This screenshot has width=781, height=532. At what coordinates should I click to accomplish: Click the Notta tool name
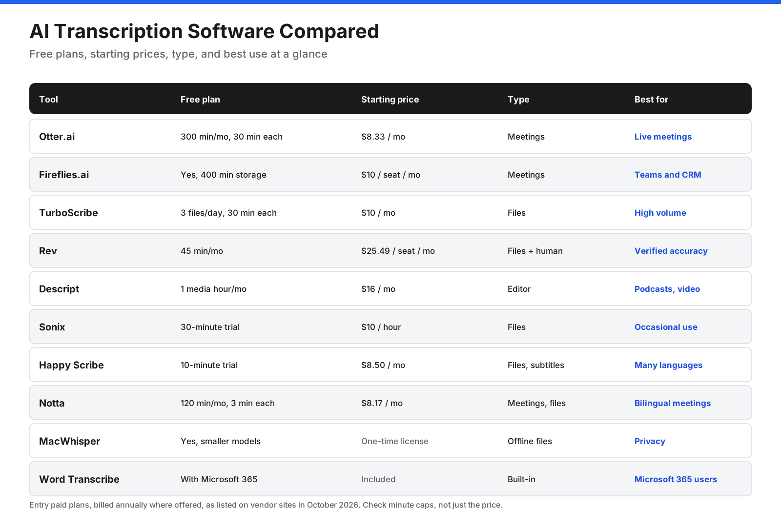click(x=52, y=403)
